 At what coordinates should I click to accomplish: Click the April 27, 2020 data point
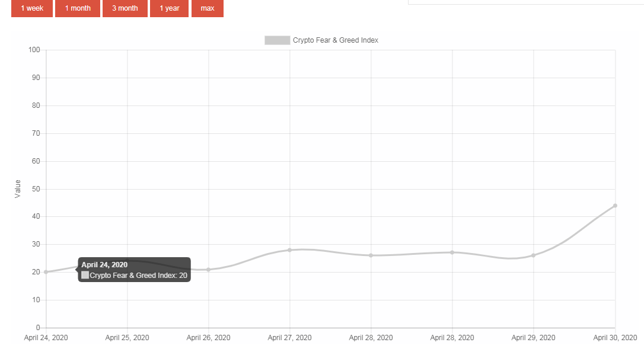[289, 250]
